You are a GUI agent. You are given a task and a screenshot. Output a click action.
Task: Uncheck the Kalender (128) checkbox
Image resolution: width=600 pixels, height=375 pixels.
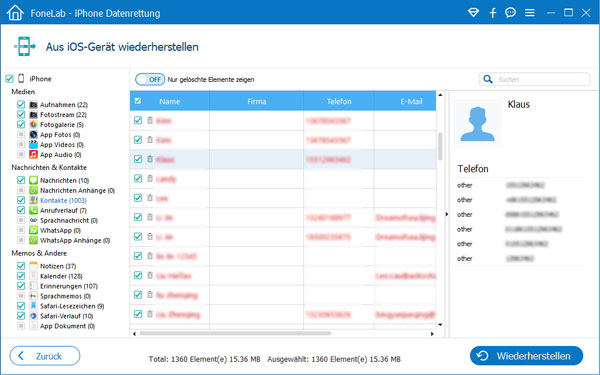pyautogui.click(x=21, y=276)
